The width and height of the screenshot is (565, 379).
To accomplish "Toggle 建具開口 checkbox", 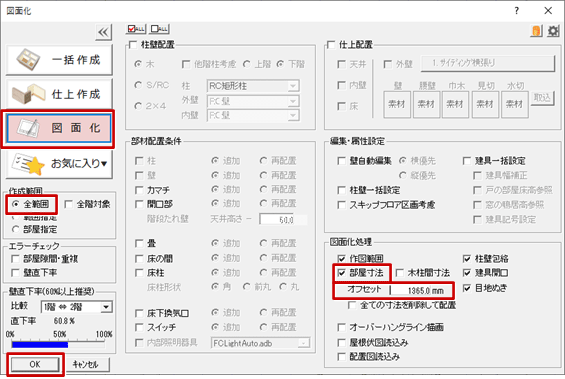I will (467, 273).
